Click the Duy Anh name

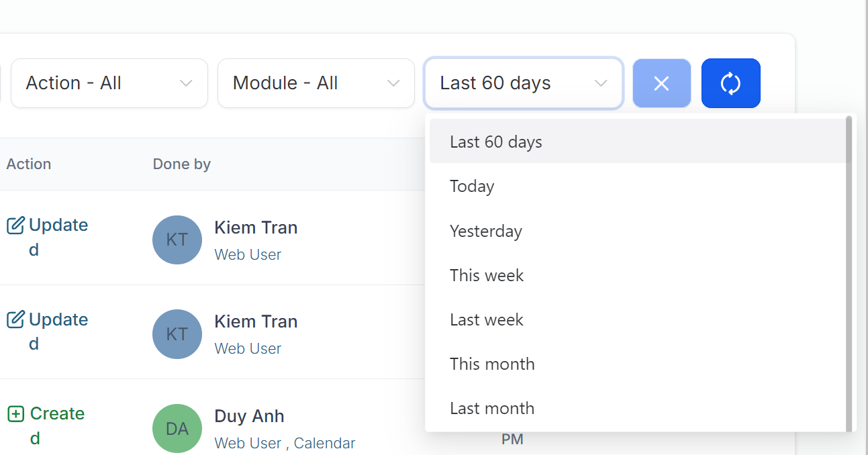click(250, 416)
